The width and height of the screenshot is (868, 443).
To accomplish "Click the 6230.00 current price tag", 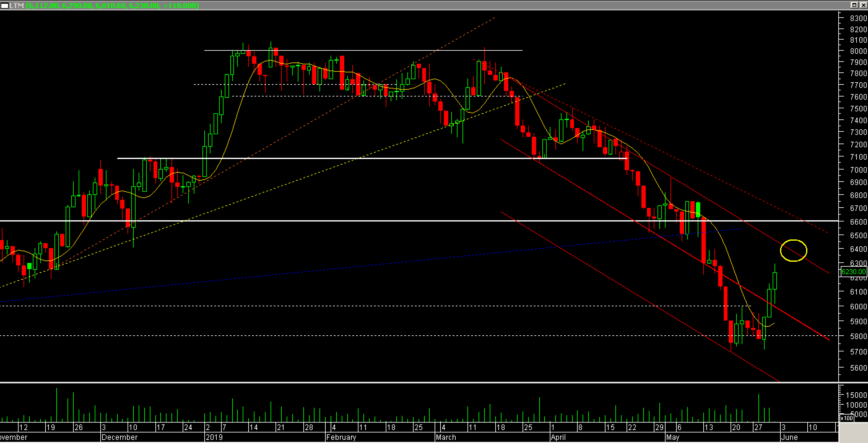I will click(853, 272).
